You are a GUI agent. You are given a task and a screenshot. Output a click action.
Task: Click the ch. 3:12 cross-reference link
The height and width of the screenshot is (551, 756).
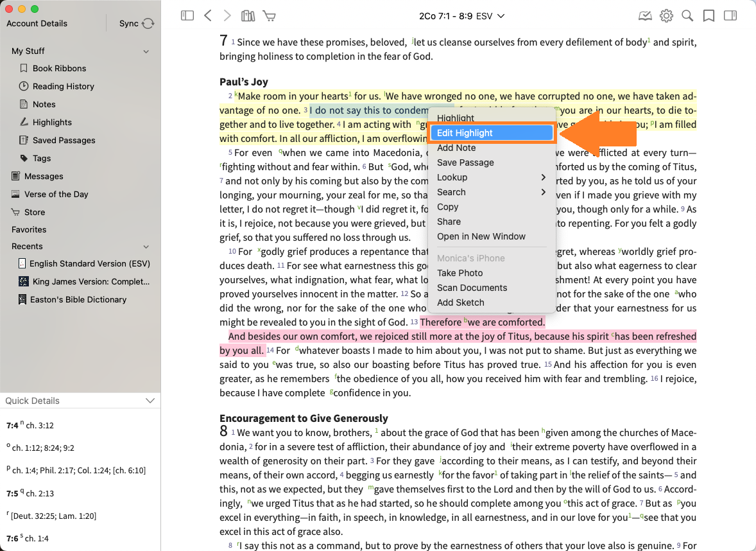tap(40, 426)
